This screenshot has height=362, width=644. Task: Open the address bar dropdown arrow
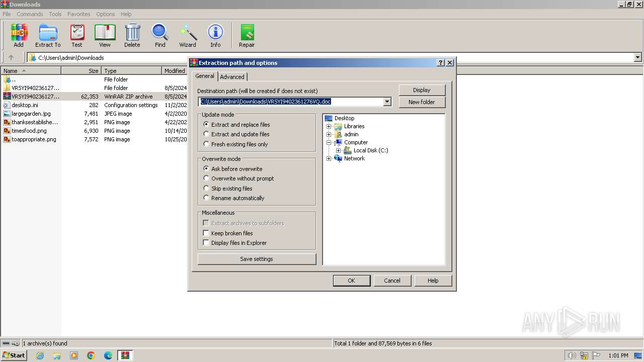[637, 57]
